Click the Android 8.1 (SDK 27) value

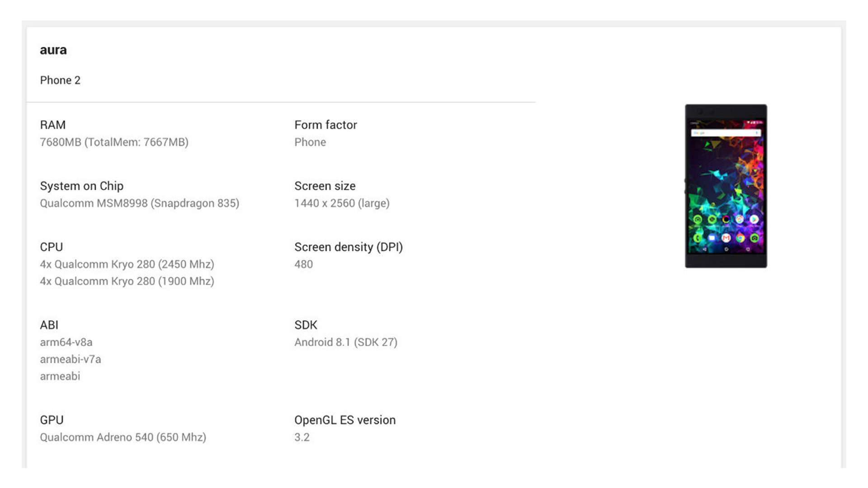click(x=346, y=343)
